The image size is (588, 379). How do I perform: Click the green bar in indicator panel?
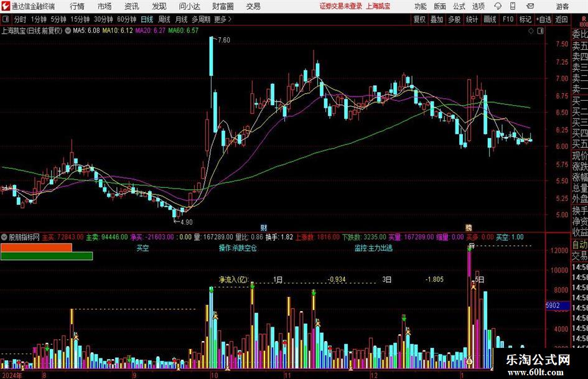tap(47, 256)
